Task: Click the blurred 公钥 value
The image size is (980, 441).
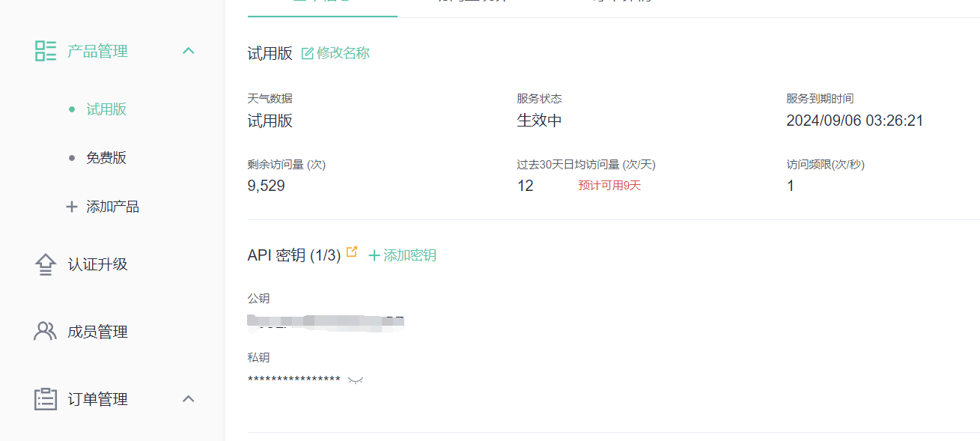Action: (x=326, y=322)
